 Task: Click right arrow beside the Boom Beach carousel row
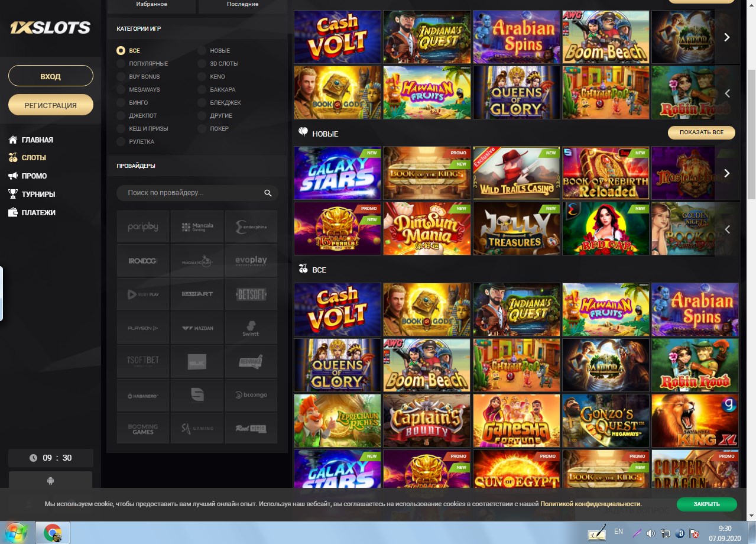click(x=727, y=37)
